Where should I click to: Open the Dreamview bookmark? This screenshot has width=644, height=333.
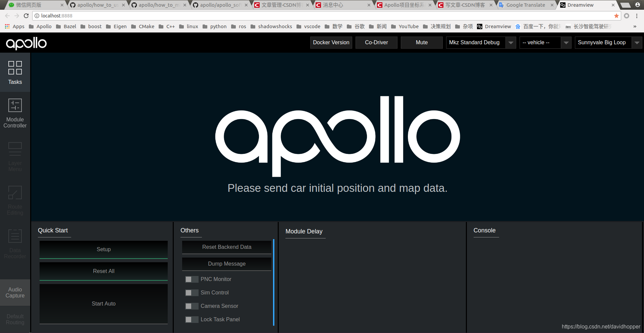click(494, 26)
